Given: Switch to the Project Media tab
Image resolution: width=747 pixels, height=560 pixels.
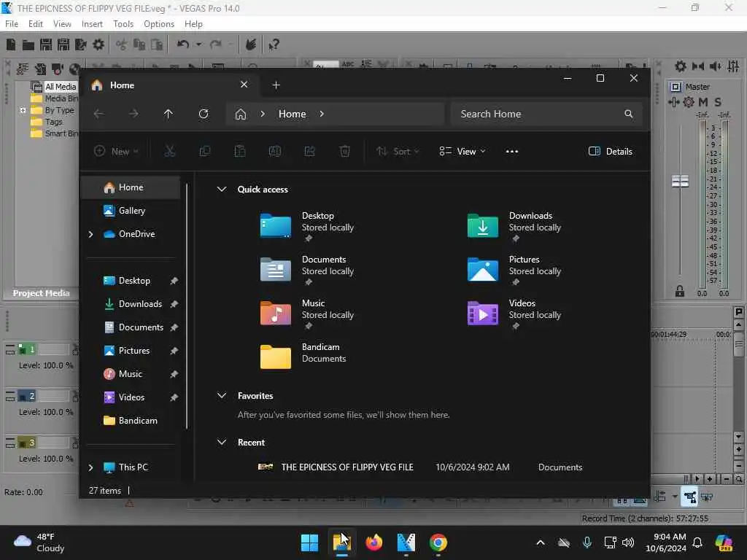Looking at the screenshot, I should point(41,293).
